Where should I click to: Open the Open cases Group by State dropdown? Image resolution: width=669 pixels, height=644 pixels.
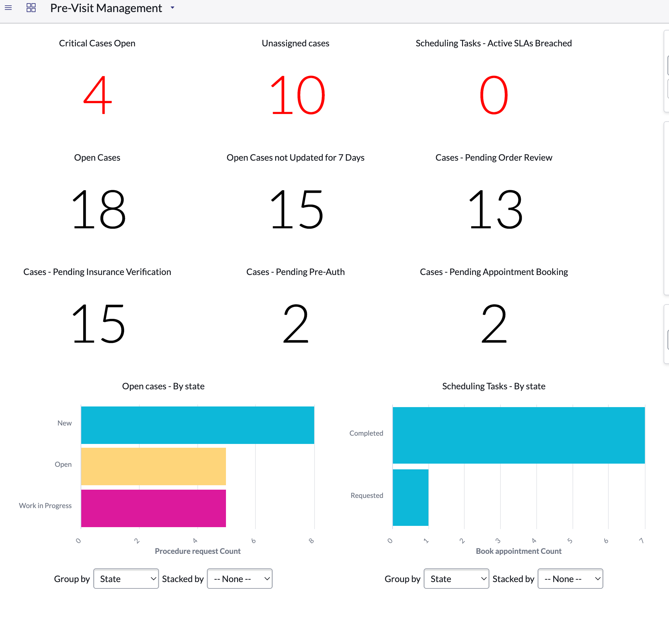tap(126, 579)
